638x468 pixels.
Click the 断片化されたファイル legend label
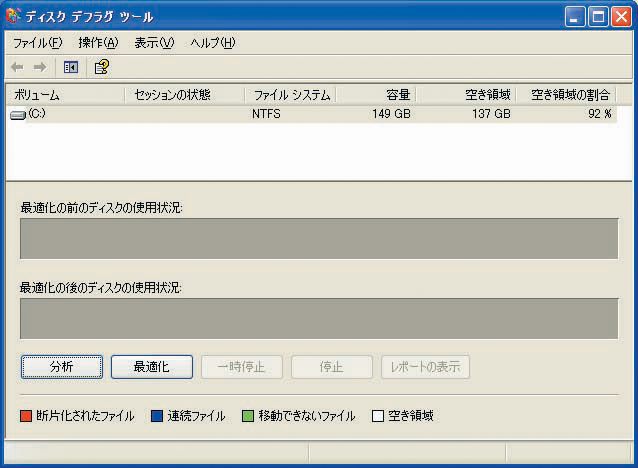(x=85, y=416)
